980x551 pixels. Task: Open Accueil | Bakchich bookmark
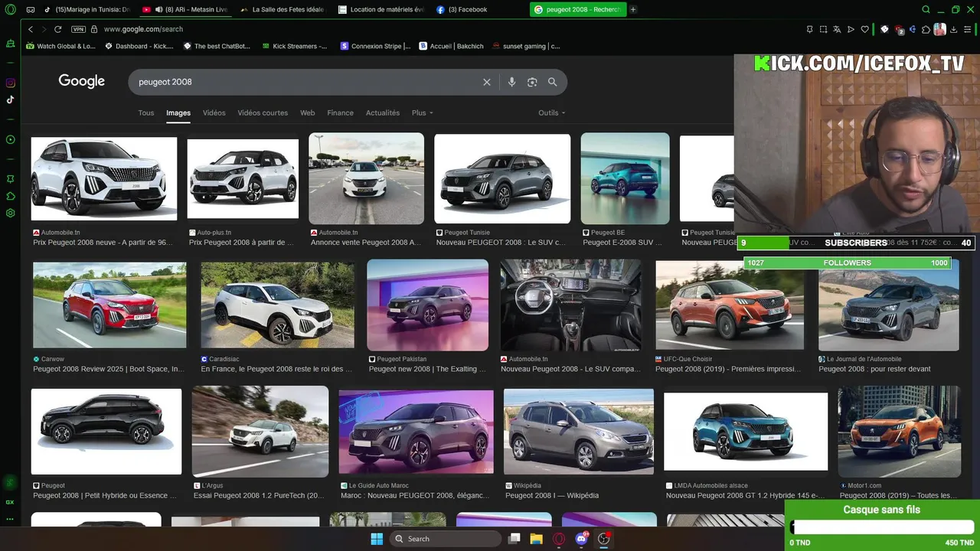click(452, 46)
